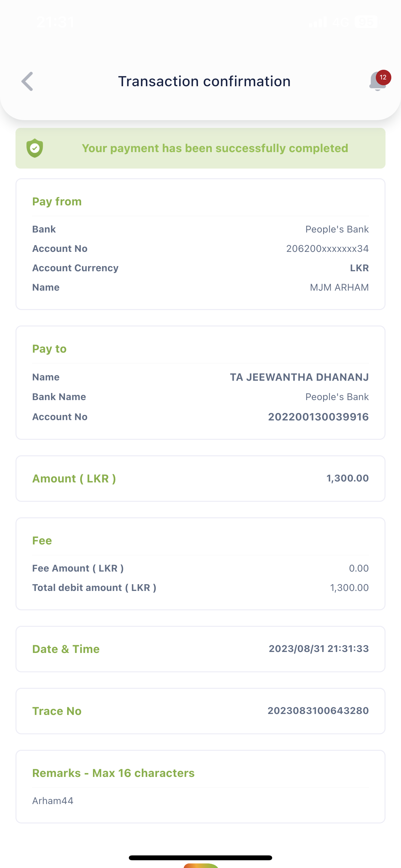
Task: Tap the status bar clock 21:31
Action: 55,22
